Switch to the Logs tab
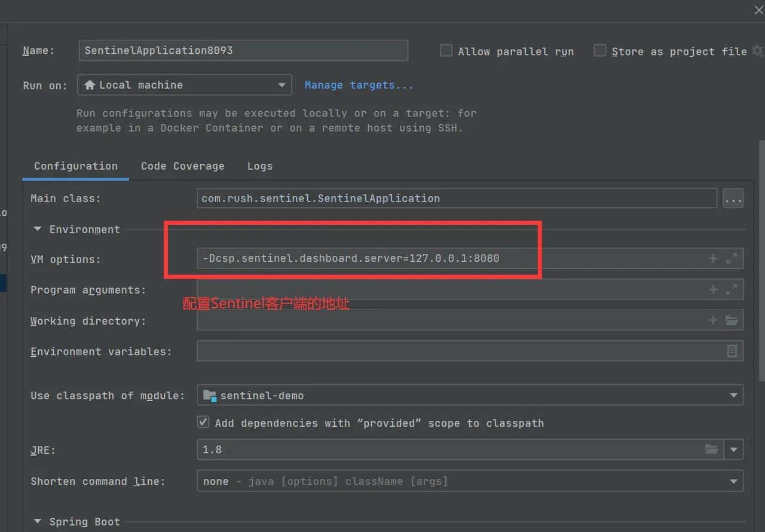Viewport: 765px width, 532px height. pos(260,166)
